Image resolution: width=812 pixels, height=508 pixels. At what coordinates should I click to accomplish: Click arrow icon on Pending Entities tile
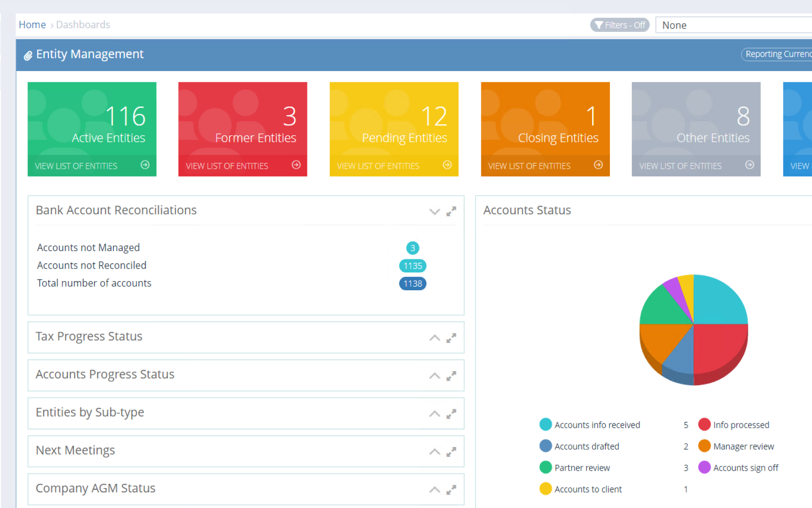[447, 165]
